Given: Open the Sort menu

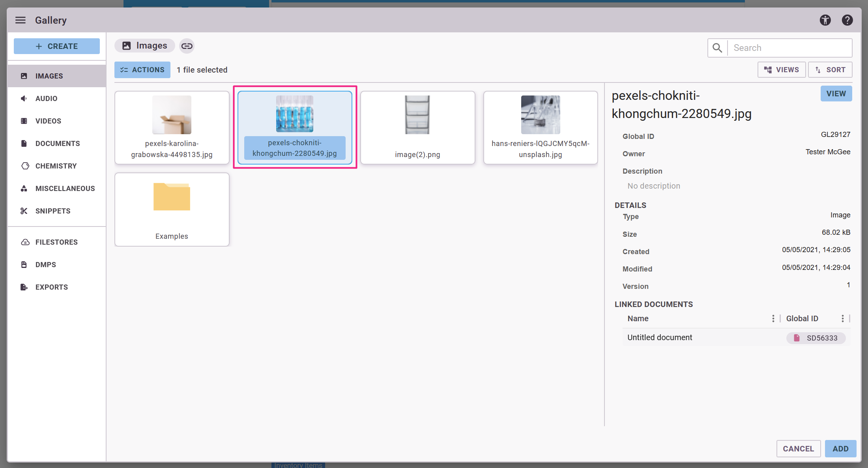Looking at the screenshot, I should click(830, 70).
